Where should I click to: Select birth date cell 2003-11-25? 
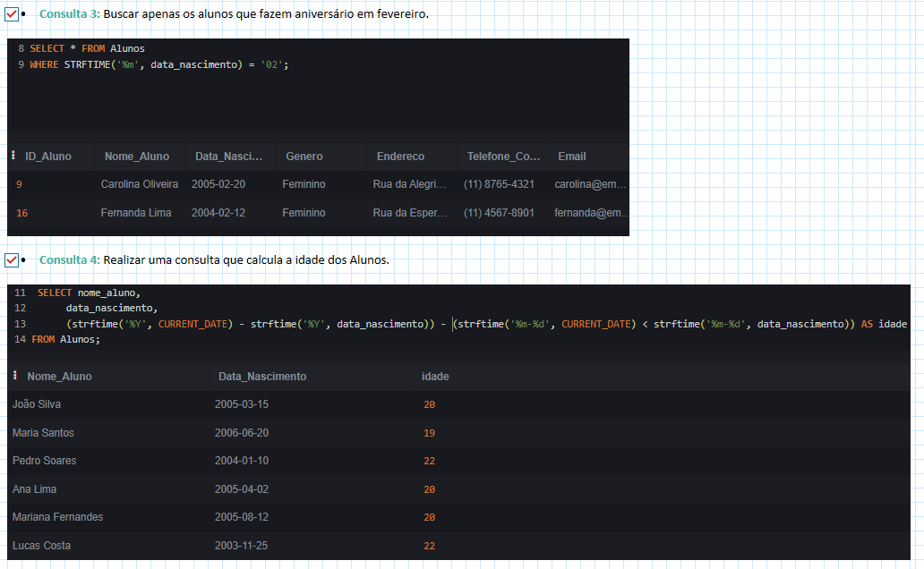[x=242, y=546]
